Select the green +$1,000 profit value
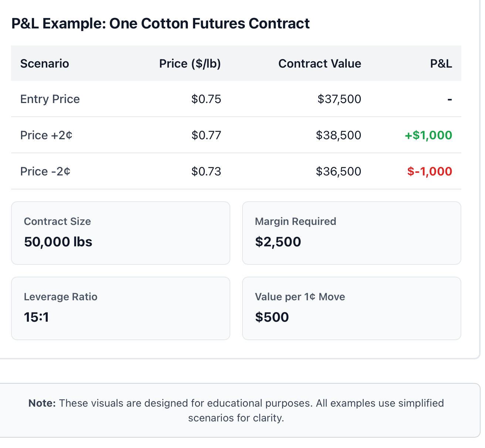The image size is (485, 448). (x=428, y=135)
